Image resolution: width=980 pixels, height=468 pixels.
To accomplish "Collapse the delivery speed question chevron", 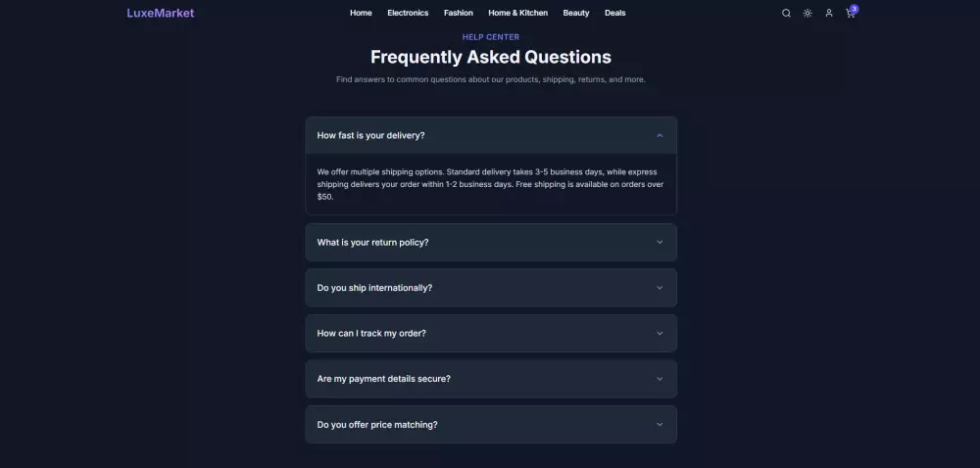I will [x=660, y=135].
